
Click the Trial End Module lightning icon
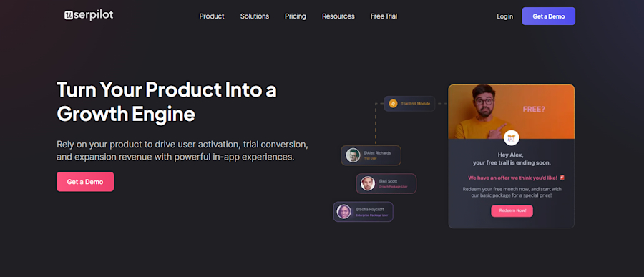pyautogui.click(x=393, y=104)
